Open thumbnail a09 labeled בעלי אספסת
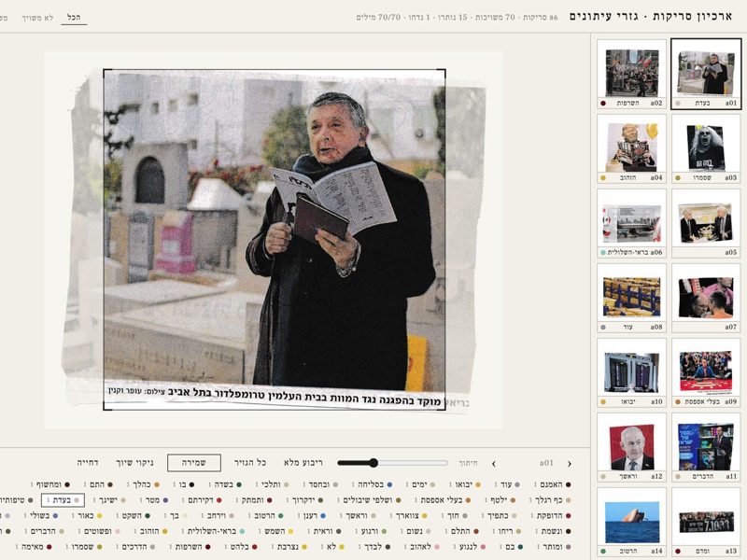Screen dimensions: 747x560 click(x=706, y=372)
